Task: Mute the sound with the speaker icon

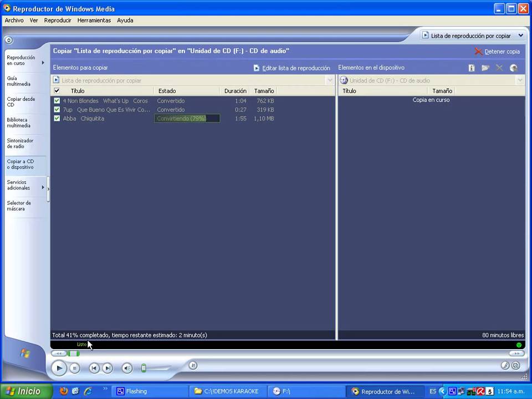Action: [127, 368]
